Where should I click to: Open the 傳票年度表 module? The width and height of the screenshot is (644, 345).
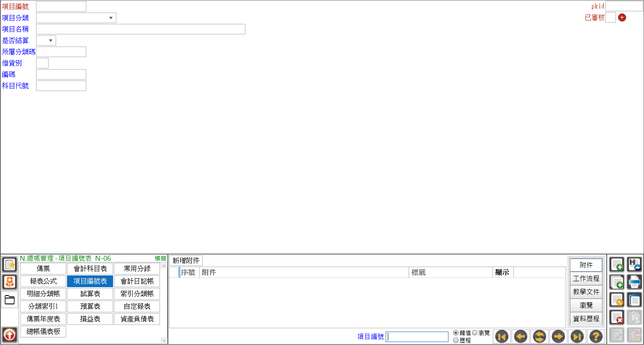43,319
